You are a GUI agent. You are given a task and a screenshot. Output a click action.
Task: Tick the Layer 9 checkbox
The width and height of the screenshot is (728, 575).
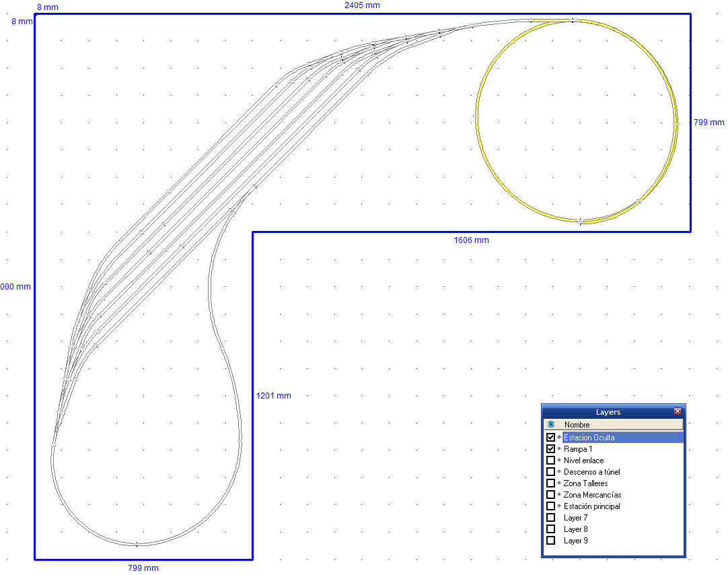[550, 540]
